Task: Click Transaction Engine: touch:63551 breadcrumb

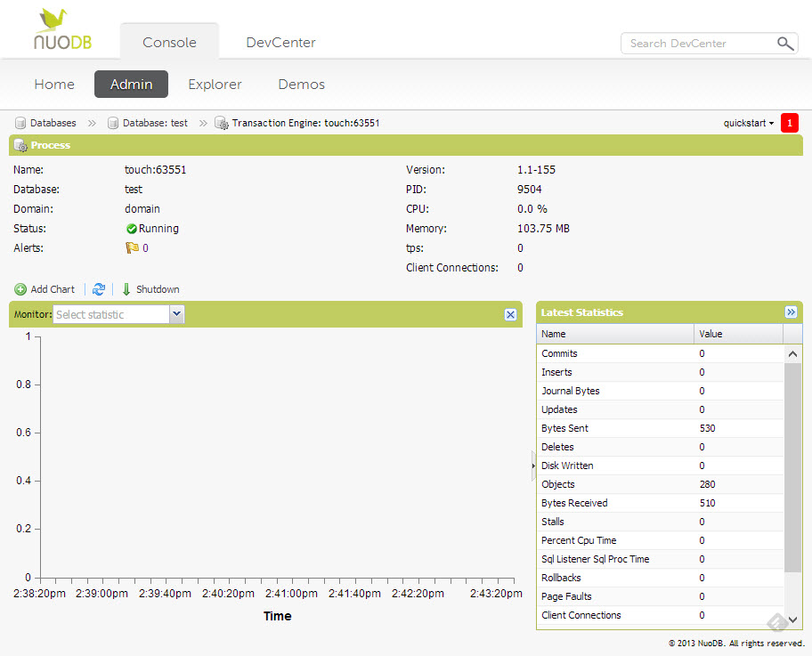Action: (x=305, y=123)
